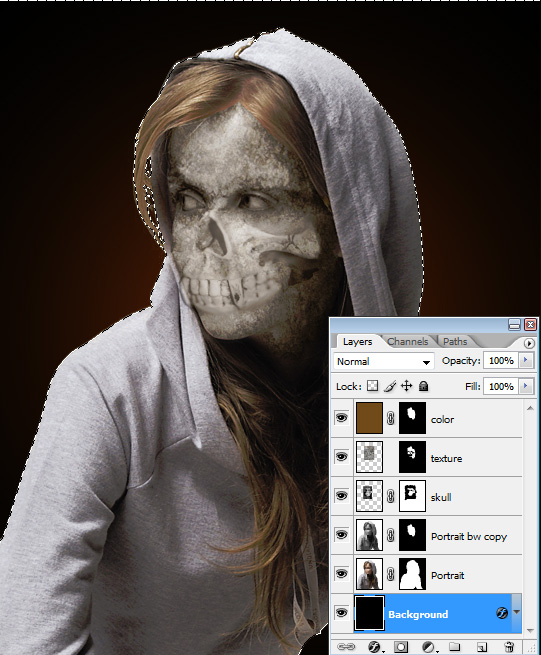Select the texture layer mask thumbnail
Viewport: 541px width, 655px height.
point(412,457)
